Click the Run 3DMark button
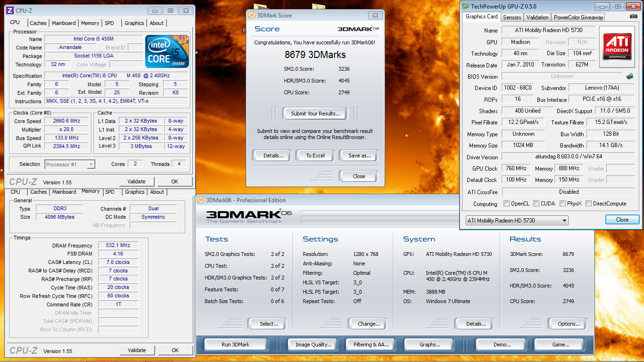 click(x=235, y=345)
